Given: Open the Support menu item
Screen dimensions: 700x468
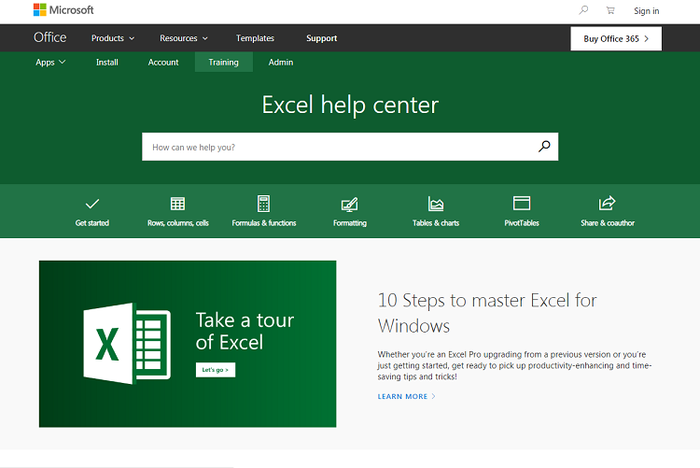Looking at the screenshot, I should [321, 38].
